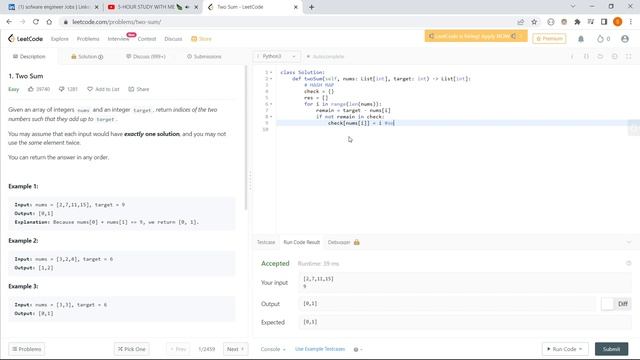This screenshot has height=360, width=640.
Task: Collapse the for loop fold on line 6
Action: tap(271, 104)
